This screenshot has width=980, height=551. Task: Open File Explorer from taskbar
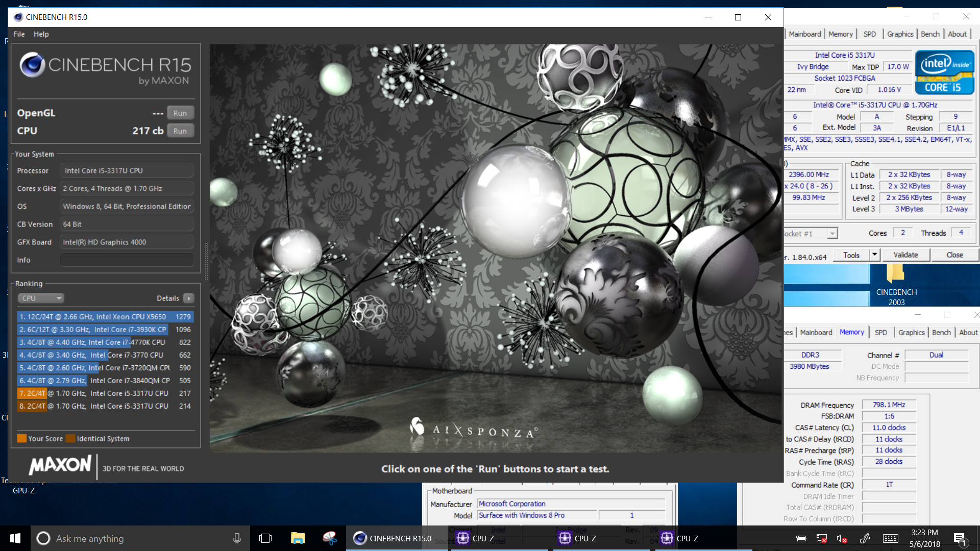(298, 538)
